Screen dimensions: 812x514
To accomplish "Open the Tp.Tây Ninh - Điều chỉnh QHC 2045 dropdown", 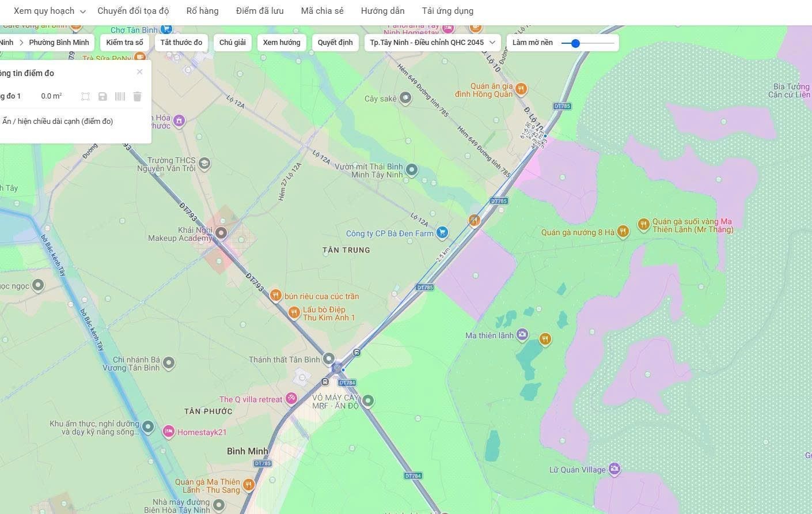I will pyautogui.click(x=432, y=43).
